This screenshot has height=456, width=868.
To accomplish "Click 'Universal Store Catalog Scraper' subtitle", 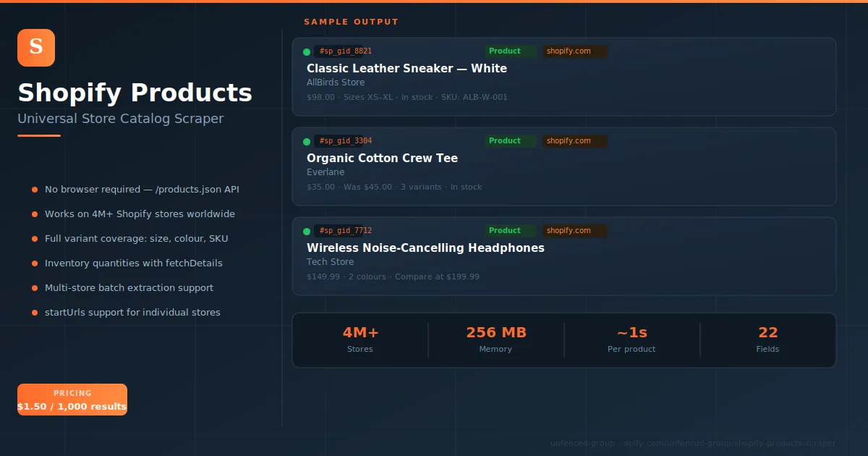I will 121,119.
